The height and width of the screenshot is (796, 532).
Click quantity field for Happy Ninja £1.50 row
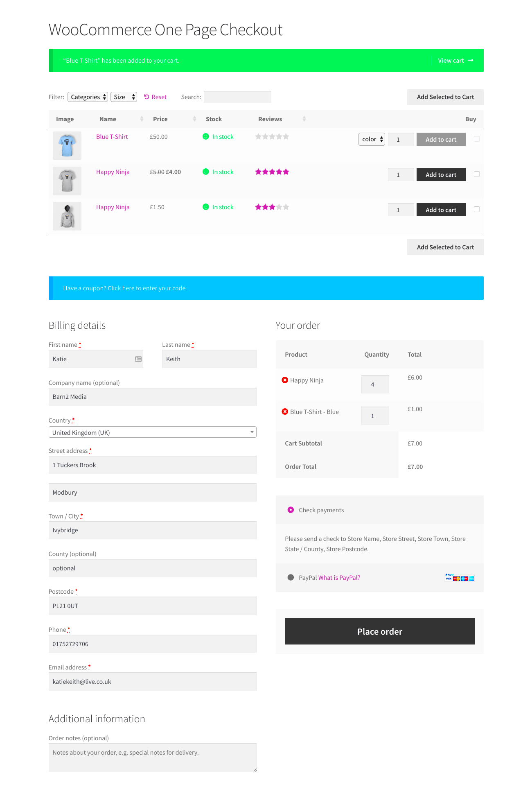tap(401, 210)
